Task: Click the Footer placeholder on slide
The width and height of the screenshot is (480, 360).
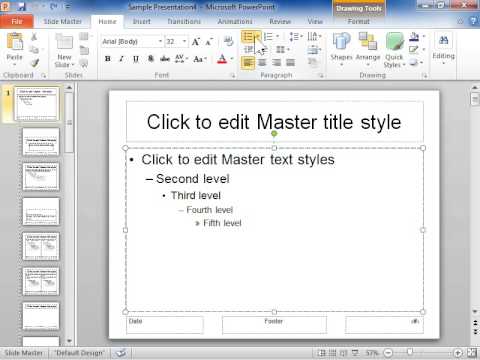Action: tap(274, 324)
